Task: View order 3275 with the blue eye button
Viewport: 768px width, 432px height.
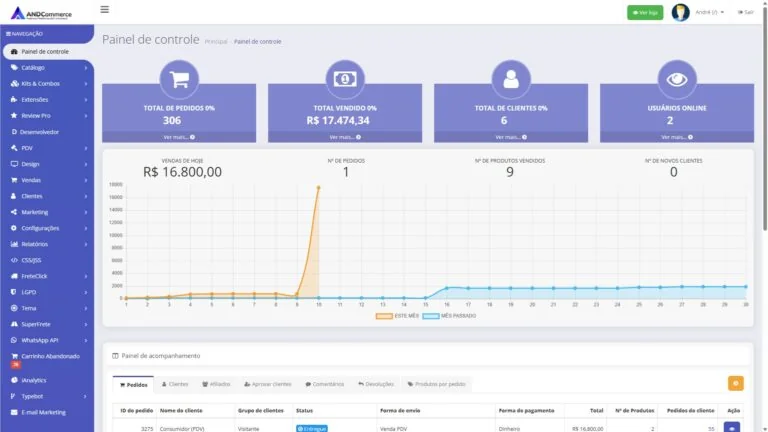Action: click(732, 428)
